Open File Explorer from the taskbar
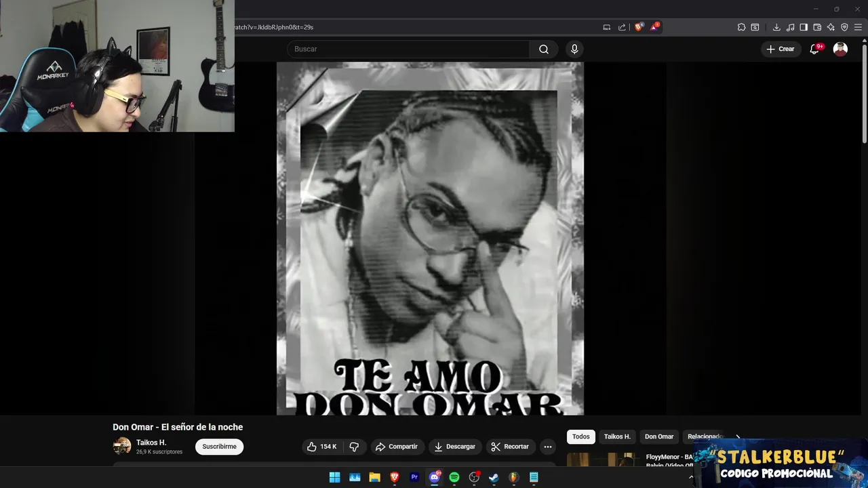The image size is (868, 488). point(374,477)
